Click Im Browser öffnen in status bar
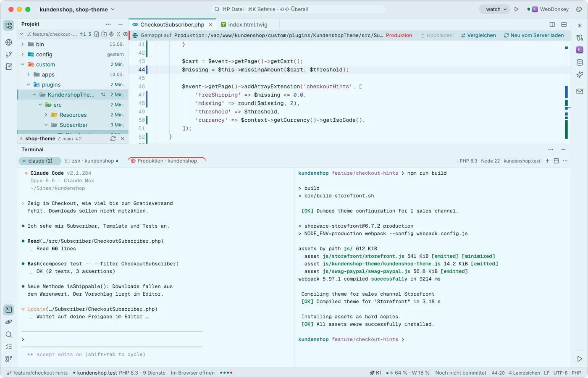The image size is (588, 378). (193, 373)
